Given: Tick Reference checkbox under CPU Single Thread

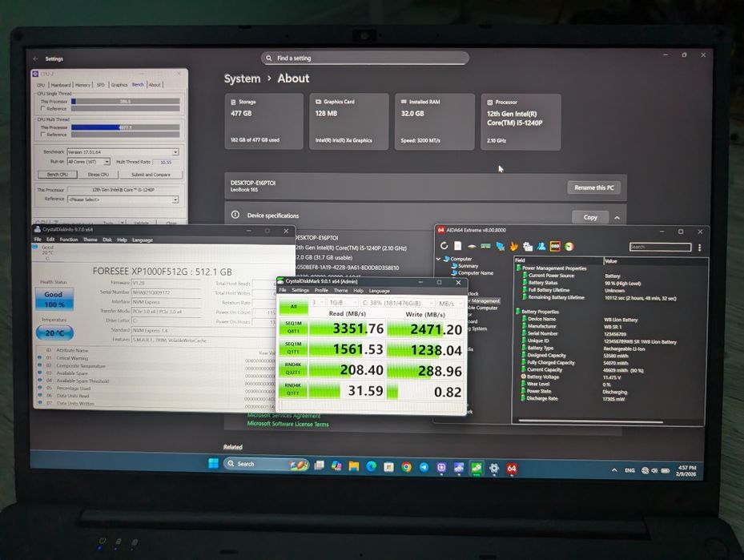Looking at the screenshot, I should [x=42, y=109].
